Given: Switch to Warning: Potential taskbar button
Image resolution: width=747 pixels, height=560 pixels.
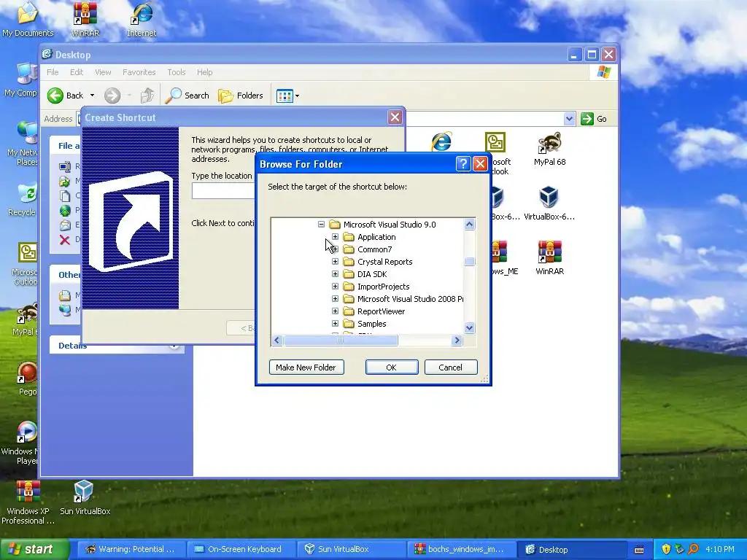Looking at the screenshot, I should 130,549.
